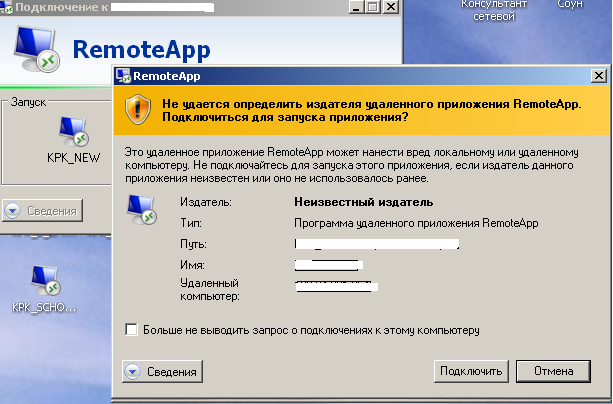Click the Подключить button in the dialog

[x=471, y=371]
